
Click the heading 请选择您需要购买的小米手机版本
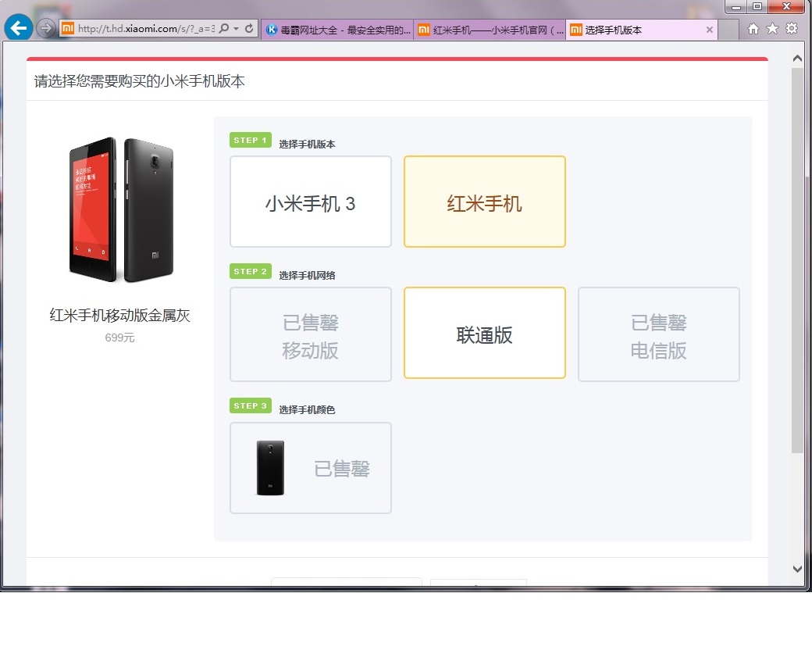click(x=139, y=81)
